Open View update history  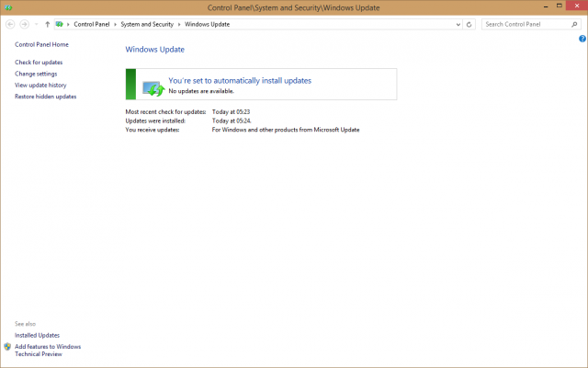(40, 85)
